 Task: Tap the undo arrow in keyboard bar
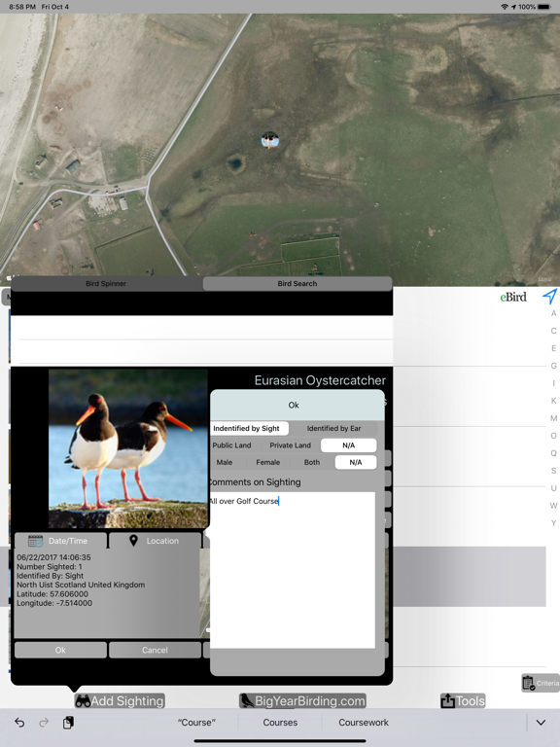click(19, 723)
